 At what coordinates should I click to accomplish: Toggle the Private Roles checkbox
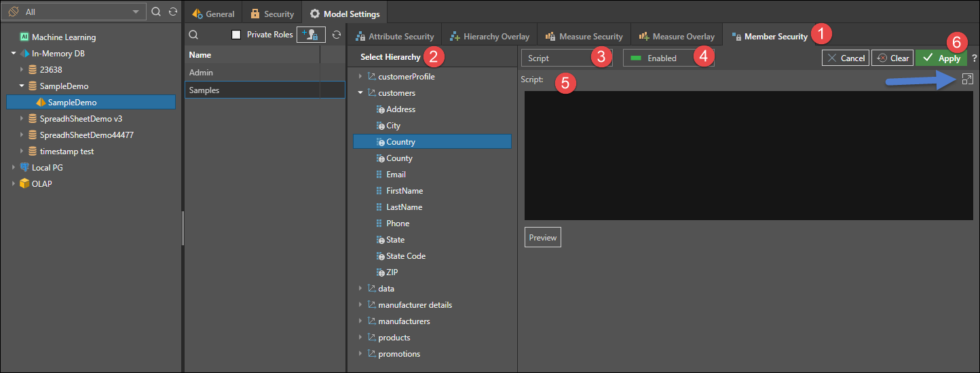(x=236, y=35)
